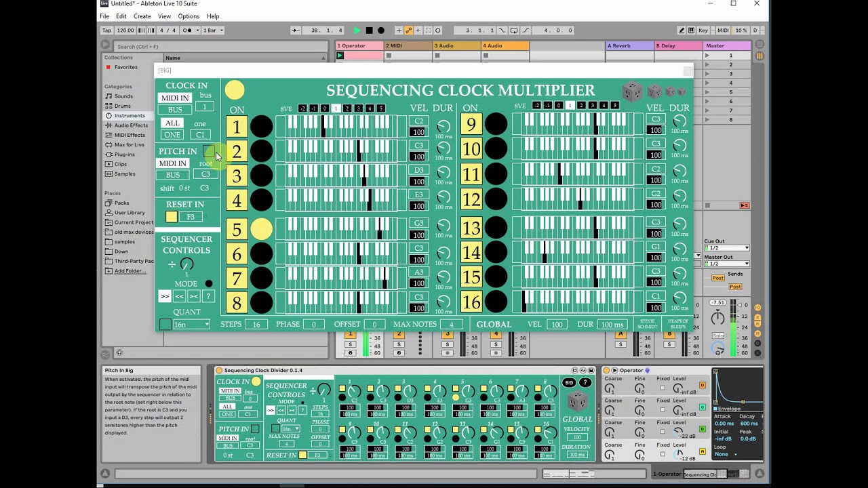Click the CLOCK IN BUS button in BIG window
868x488 pixels.
[175, 110]
